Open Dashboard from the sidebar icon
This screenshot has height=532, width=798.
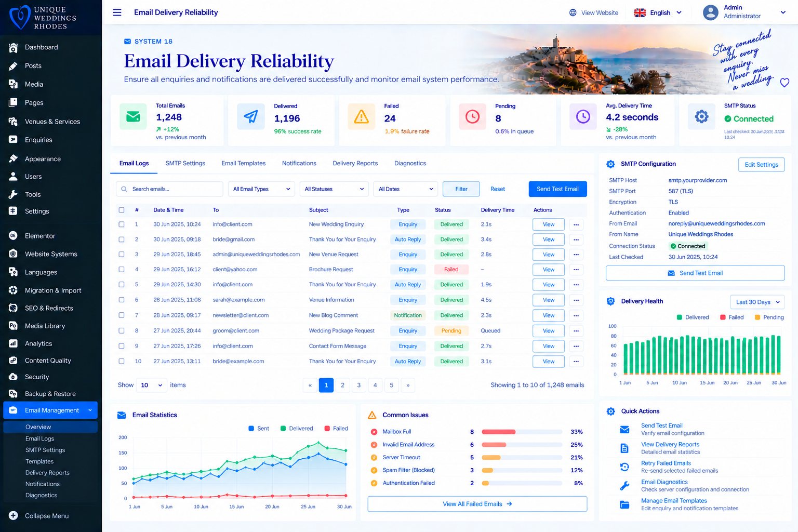(14, 47)
